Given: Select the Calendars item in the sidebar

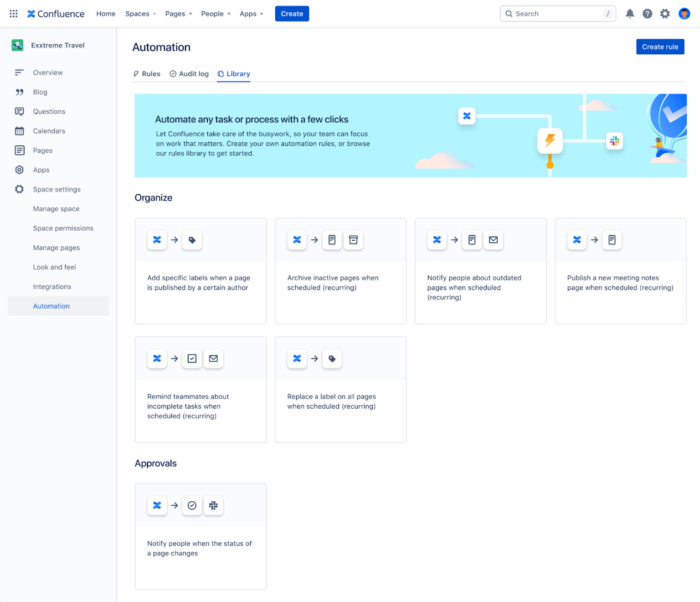Looking at the screenshot, I should coord(49,131).
